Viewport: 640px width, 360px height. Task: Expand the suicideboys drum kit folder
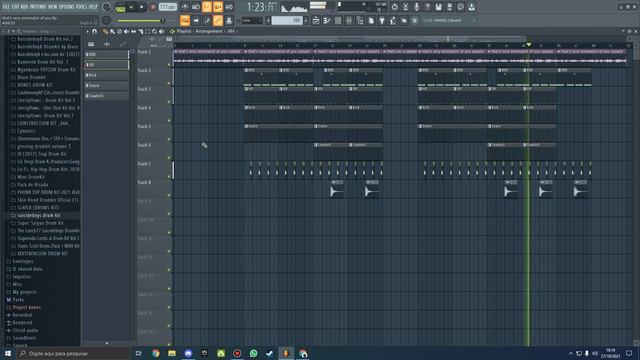38,215
